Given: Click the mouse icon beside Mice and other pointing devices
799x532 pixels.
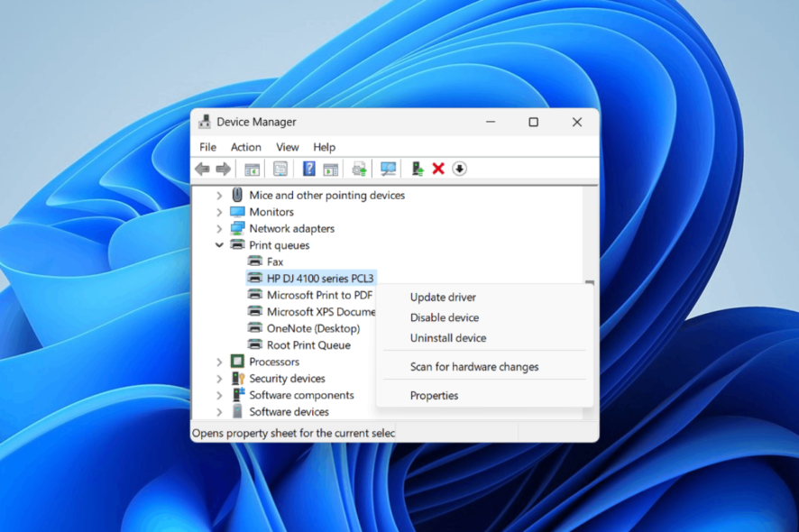Looking at the screenshot, I should pyautogui.click(x=237, y=195).
